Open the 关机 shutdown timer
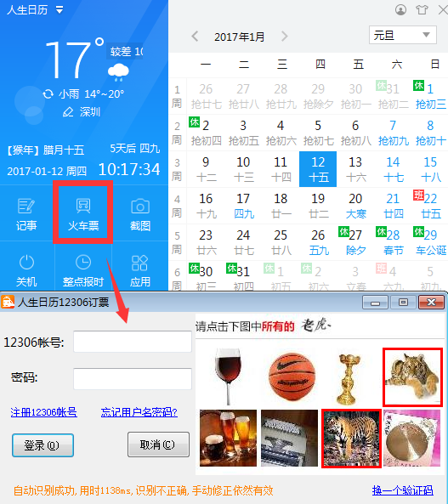The image size is (448, 504). click(26, 270)
